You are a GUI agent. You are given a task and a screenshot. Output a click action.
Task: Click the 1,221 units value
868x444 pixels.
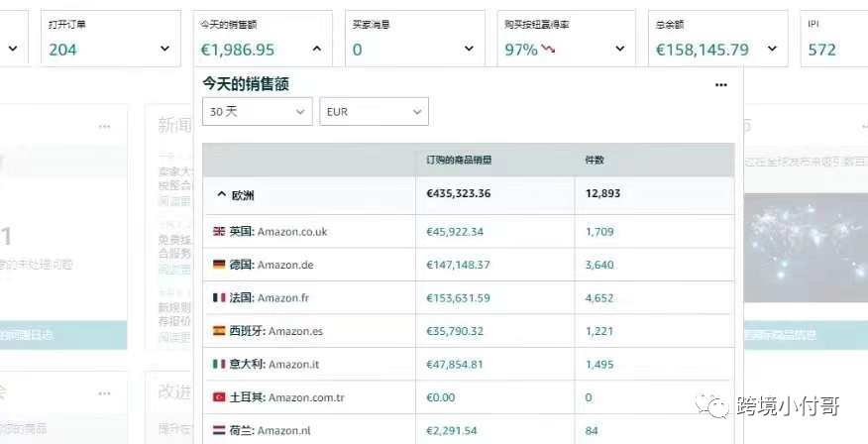599,331
